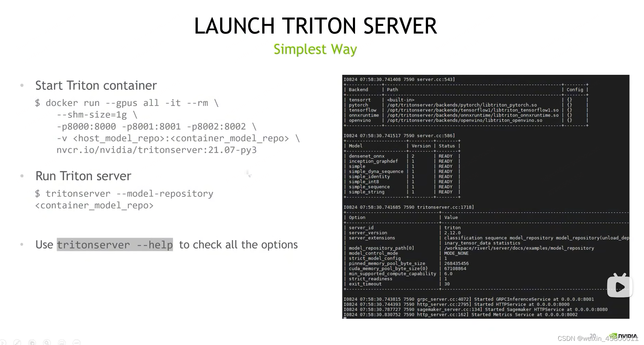
Task: Click the '--shm-size=1g' line
Action: click(97, 115)
